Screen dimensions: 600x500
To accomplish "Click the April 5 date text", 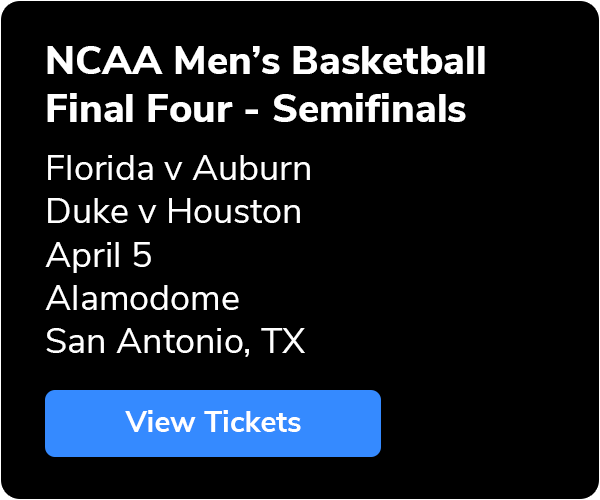I will 99,256.
